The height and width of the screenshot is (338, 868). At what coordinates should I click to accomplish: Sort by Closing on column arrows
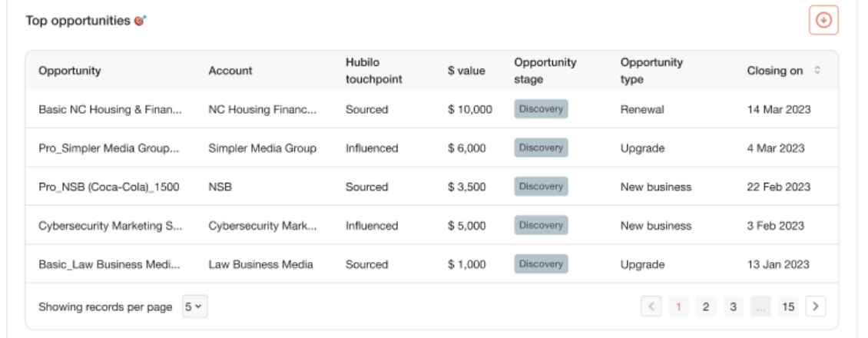point(817,70)
